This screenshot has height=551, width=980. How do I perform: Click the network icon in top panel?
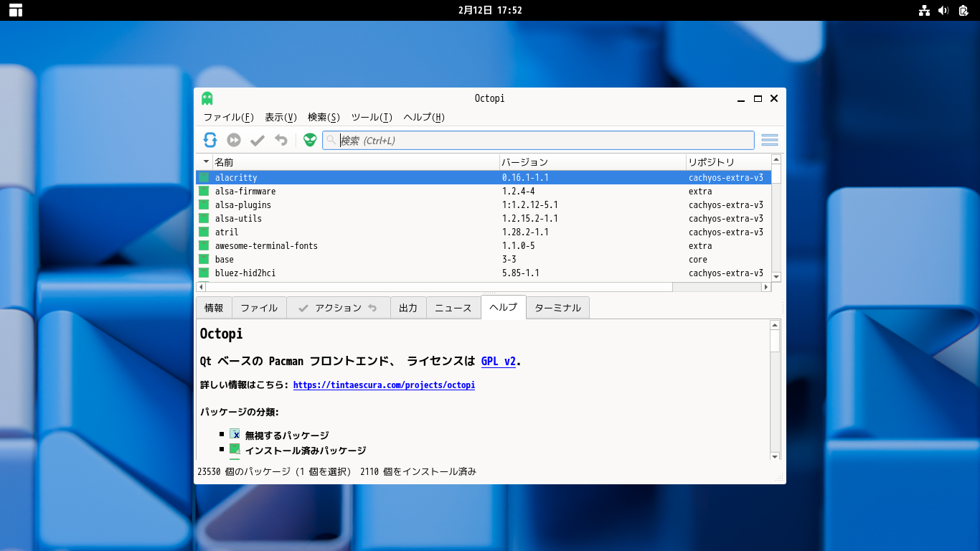point(924,10)
